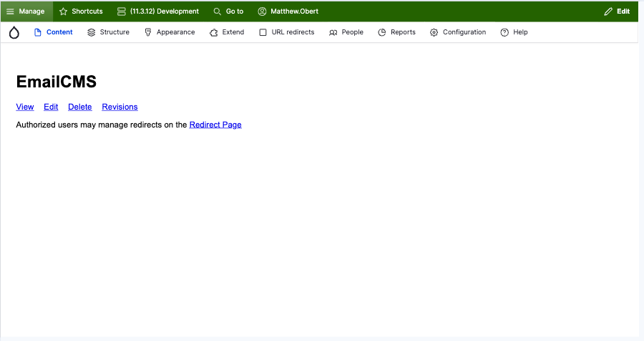Click the user avatar icon by Matthew.Obert
This screenshot has width=644, height=341.
[x=262, y=11]
